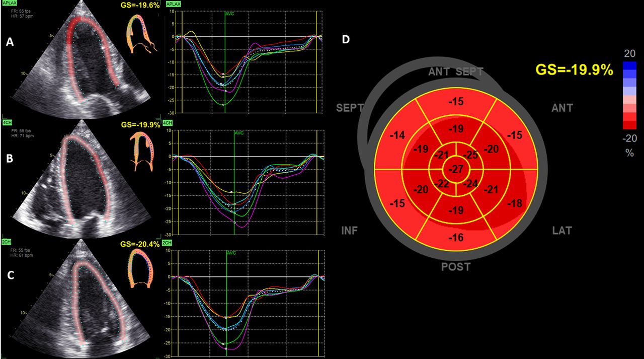Click the 2CH heart schematic icon
Image resolution: width=644 pixels, height=359 pixels.
140,269
